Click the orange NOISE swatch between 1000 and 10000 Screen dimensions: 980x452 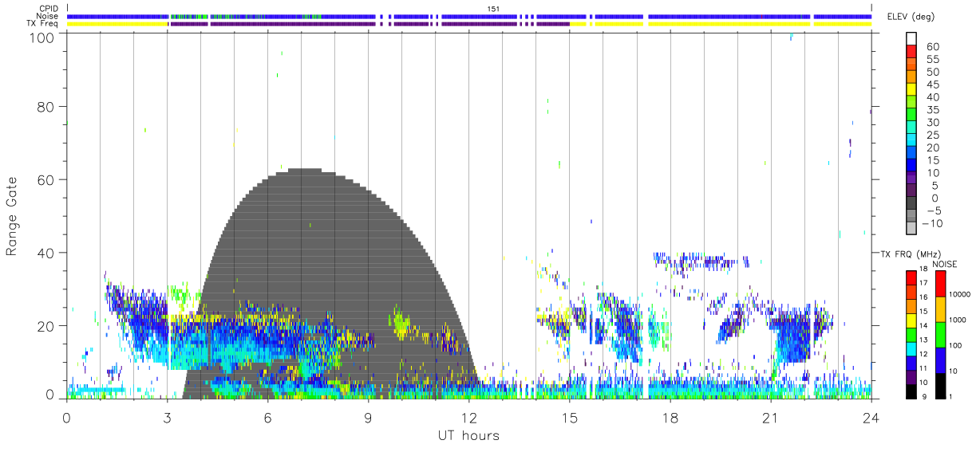940,309
